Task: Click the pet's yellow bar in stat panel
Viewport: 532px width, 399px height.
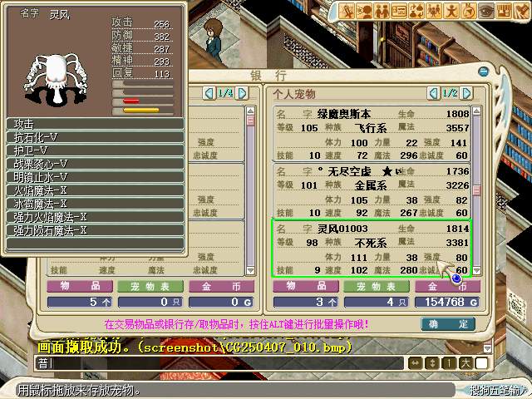Action: pos(141,110)
